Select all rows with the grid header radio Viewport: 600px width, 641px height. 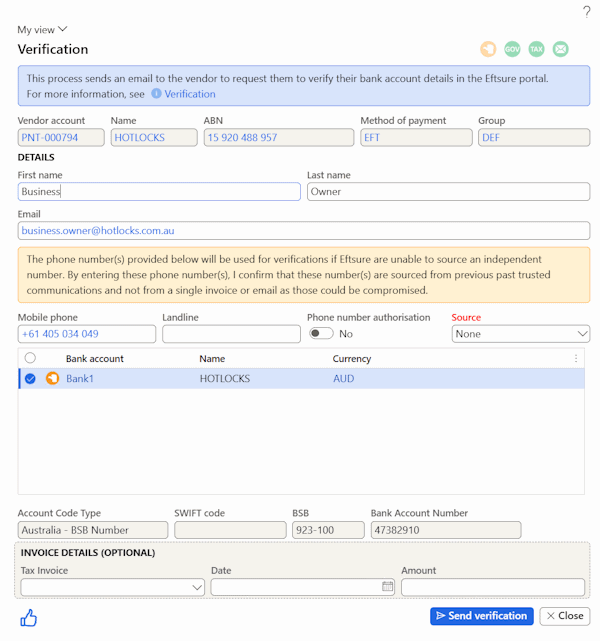pos(30,358)
